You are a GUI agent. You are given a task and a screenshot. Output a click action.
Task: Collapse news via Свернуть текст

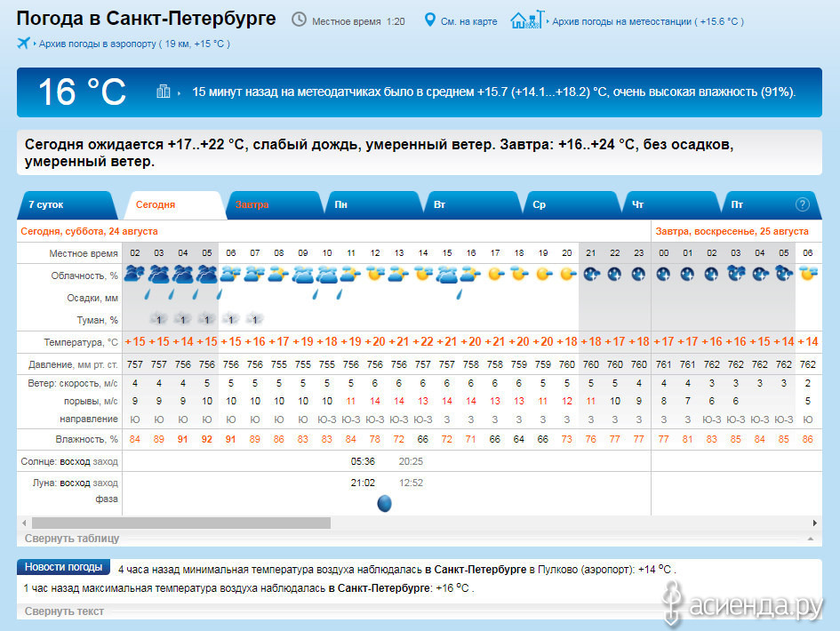(64, 611)
